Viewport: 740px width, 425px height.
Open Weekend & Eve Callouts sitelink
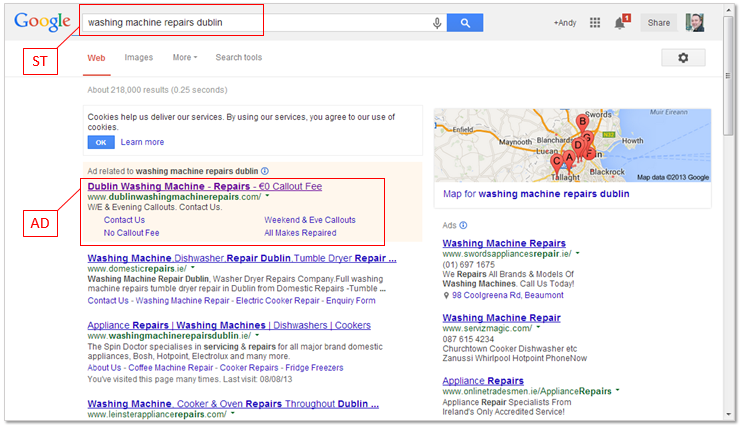pyautogui.click(x=310, y=220)
